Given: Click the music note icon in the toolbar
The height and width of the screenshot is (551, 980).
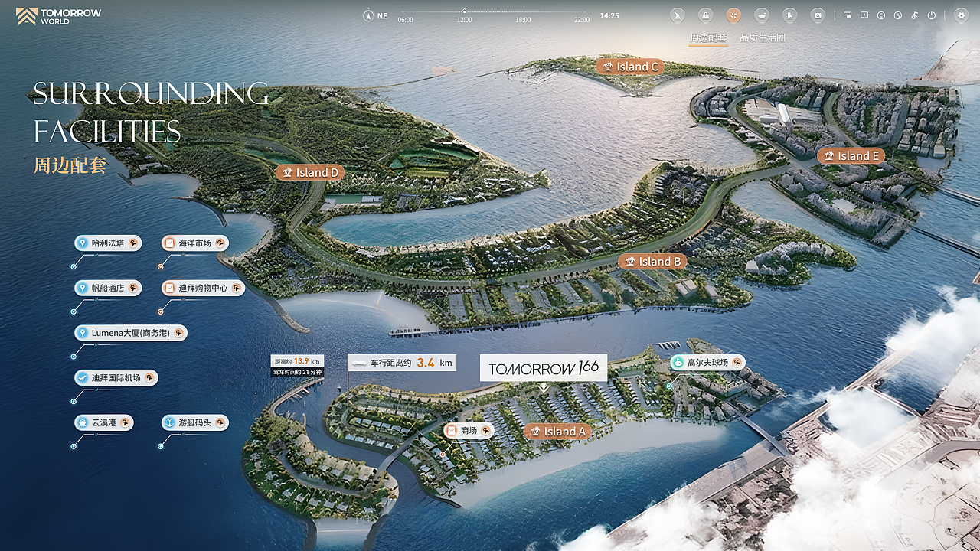Looking at the screenshot, I should click(x=915, y=15).
